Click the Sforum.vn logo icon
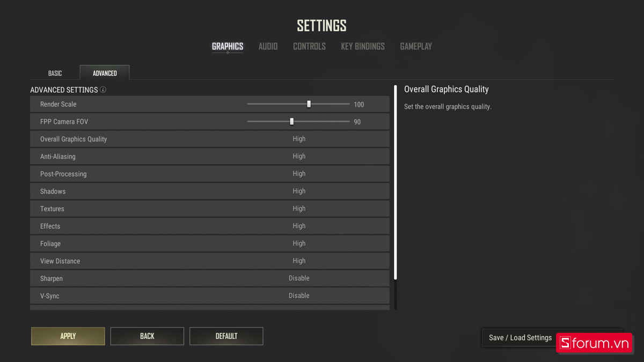Screen dimensions: 644x362 point(565,343)
